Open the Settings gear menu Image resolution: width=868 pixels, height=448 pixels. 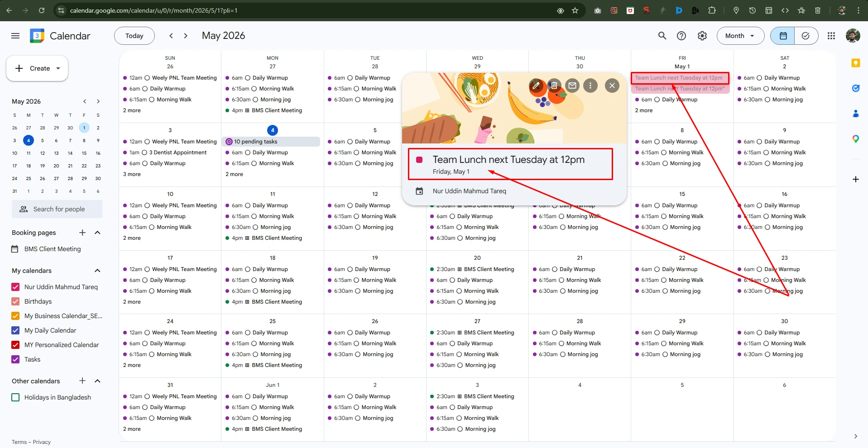click(702, 36)
